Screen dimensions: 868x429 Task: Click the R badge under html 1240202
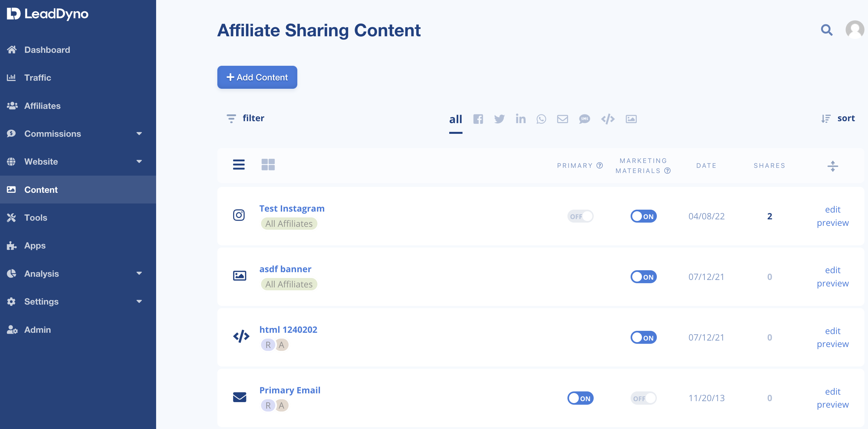(x=268, y=345)
